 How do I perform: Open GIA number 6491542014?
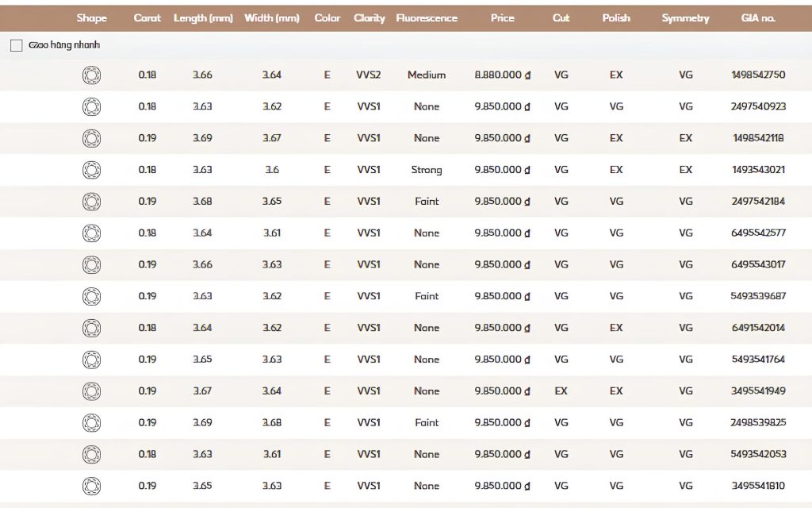click(x=758, y=328)
